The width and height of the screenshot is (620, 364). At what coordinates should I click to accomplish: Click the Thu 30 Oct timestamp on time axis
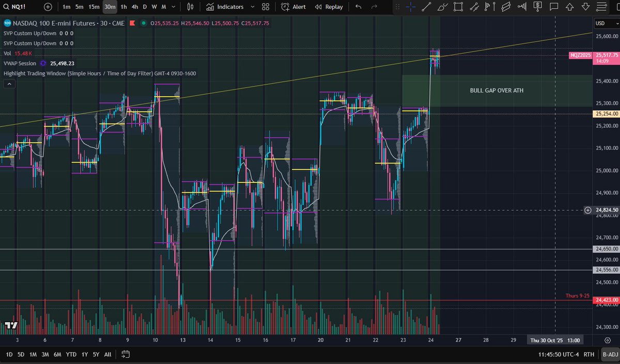555,340
